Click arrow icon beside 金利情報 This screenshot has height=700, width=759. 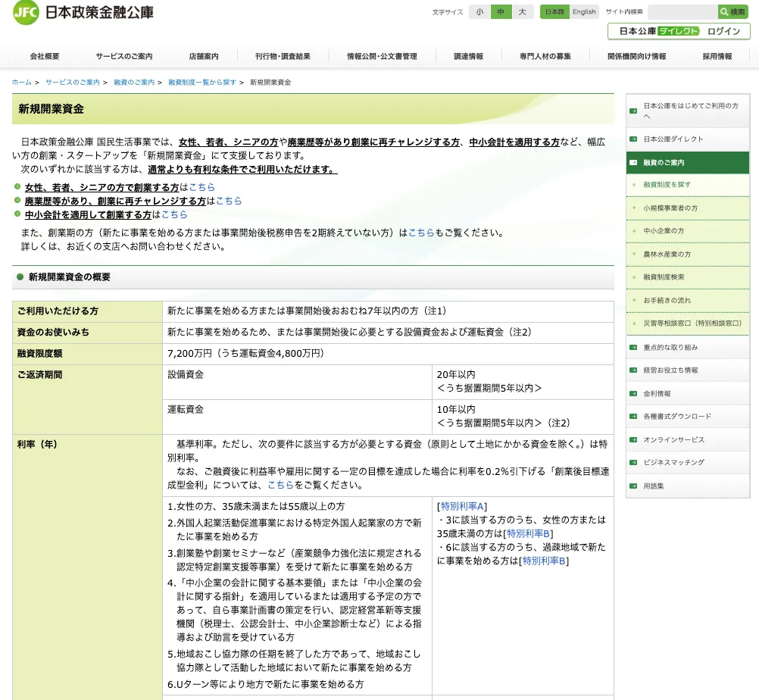coord(633,394)
